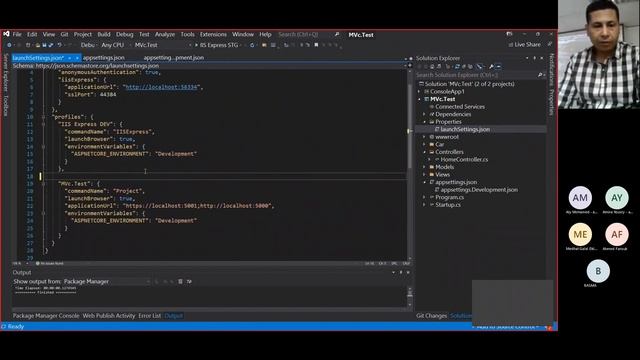Select launchSettings.json in Solution Explorer
Screen dimensions: 640x360
[x=465, y=129]
